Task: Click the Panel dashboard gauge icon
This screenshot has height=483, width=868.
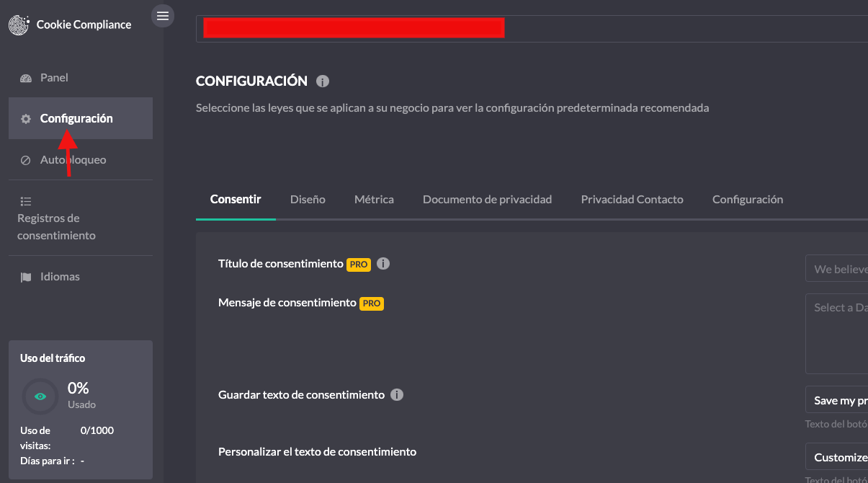Action: pos(26,78)
